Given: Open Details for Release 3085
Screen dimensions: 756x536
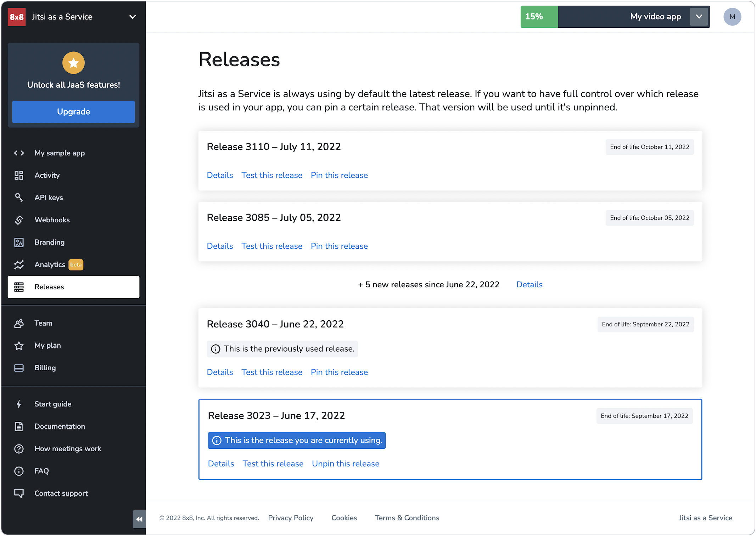Looking at the screenshot, I should click(x=220, y=246).
